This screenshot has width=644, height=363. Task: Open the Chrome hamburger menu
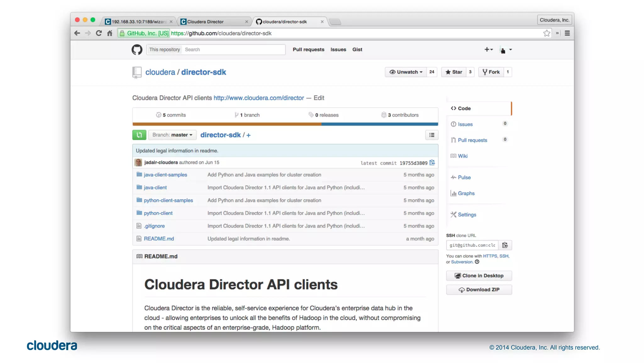pyautogui.click(x=567, y=33)
